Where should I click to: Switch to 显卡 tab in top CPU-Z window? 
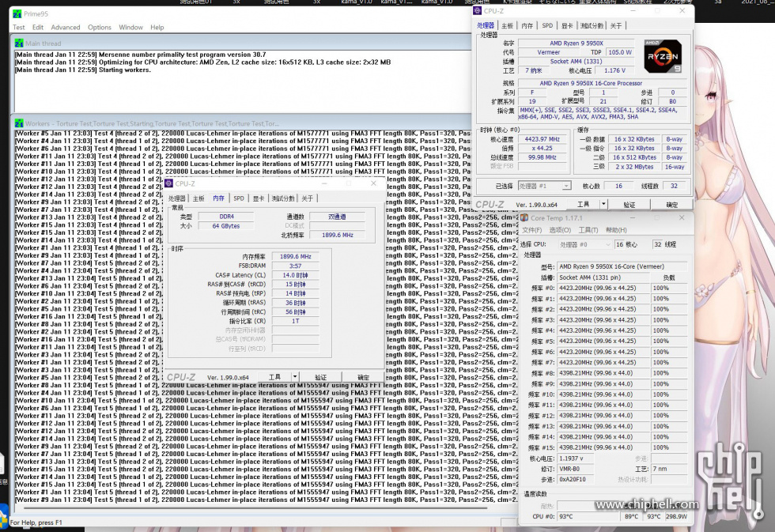click(567, 25)
